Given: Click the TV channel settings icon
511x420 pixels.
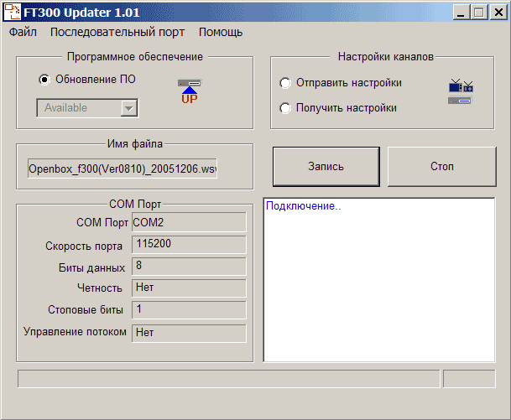Looking at the screenshot, I should pyautogui.click(x=461, y=91).
